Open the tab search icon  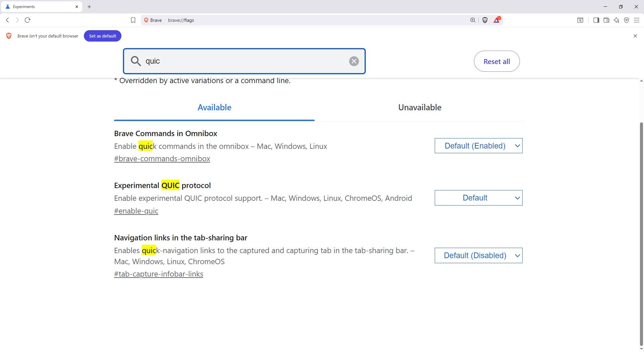click(x=580, y=20)
